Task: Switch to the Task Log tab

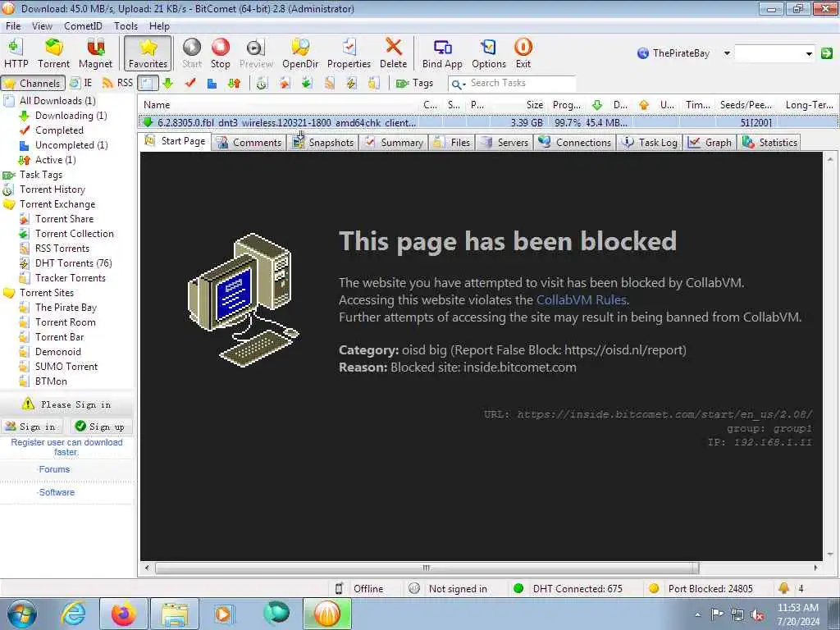Action: [x=650, y=143]
